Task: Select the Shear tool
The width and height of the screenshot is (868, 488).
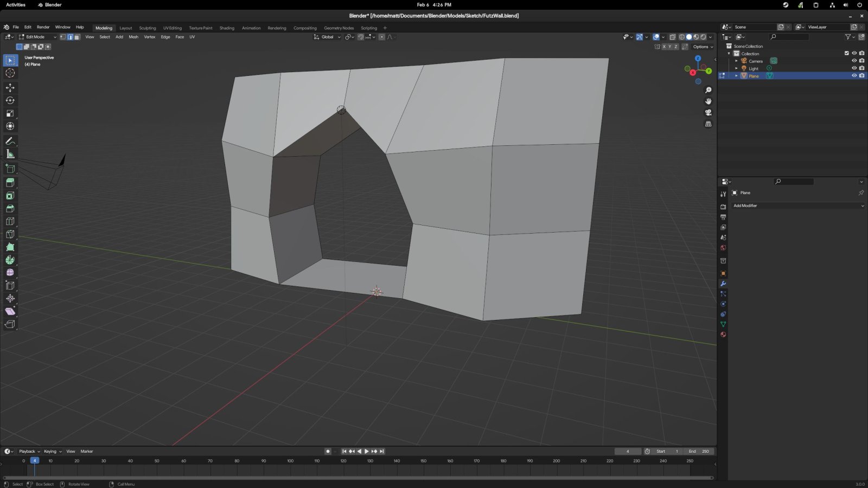Action: (10, 311)
